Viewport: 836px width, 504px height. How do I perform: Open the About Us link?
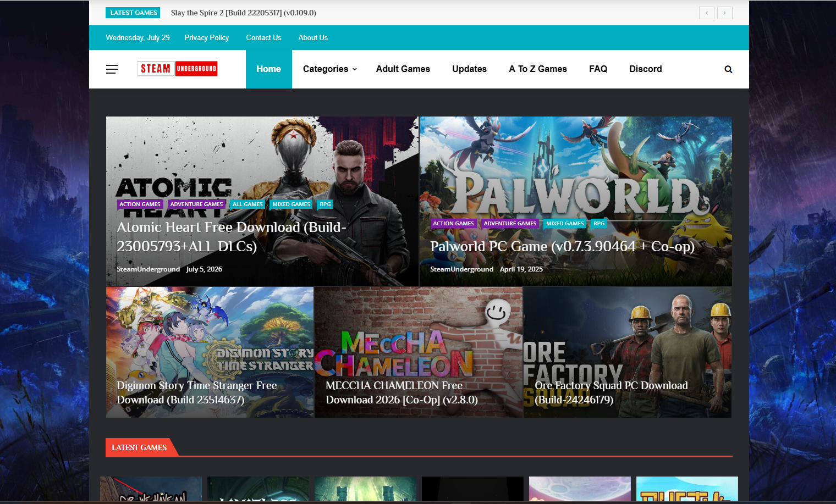pos(313,38)
